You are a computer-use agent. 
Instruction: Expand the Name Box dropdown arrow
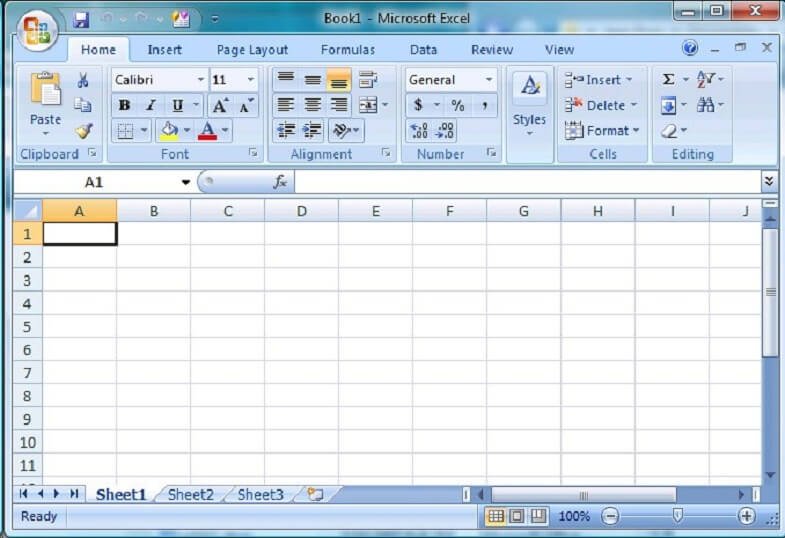coord(186,182)
